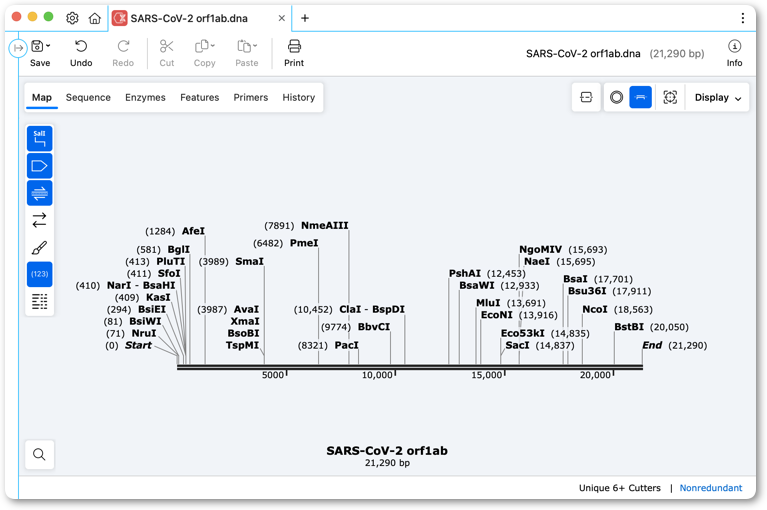Expand the Save dropdown arrow
The width and height of the screenshot is (767, 510).
tap(48, 45)
